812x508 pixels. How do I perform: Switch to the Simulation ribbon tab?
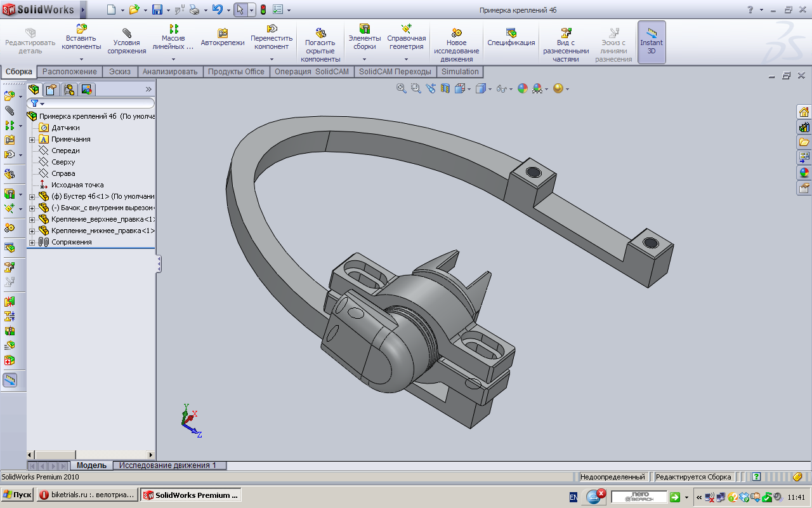(x=460, y=72)
